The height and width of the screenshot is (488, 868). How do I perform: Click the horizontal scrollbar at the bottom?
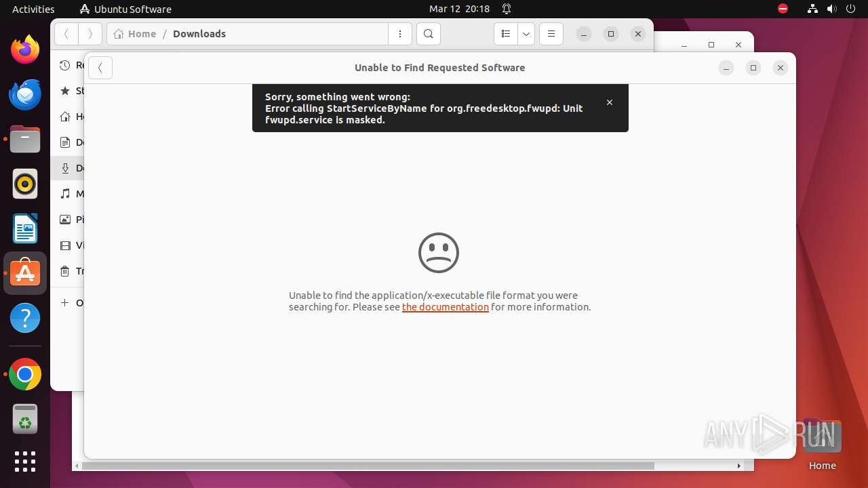point(368,466)
